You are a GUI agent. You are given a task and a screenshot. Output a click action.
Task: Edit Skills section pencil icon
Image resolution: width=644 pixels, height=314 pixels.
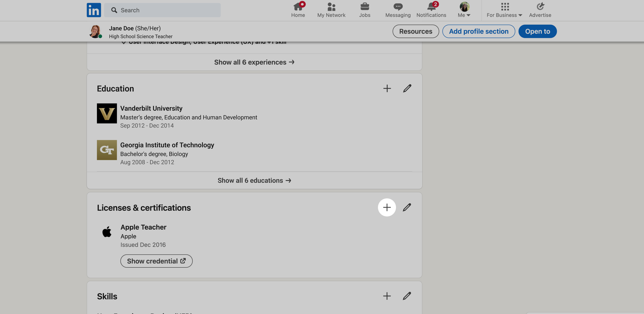(407, 296)
